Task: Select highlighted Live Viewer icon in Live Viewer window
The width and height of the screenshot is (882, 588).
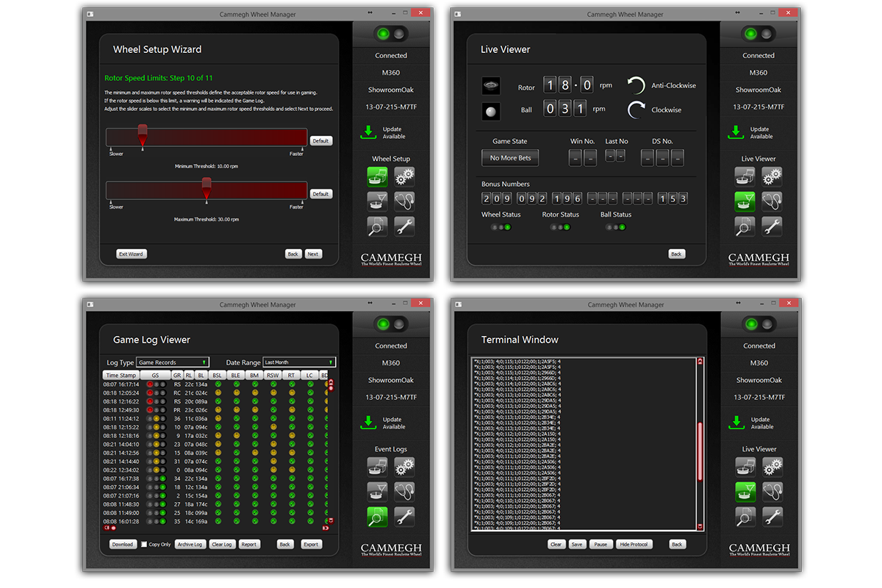Action: 745,201
